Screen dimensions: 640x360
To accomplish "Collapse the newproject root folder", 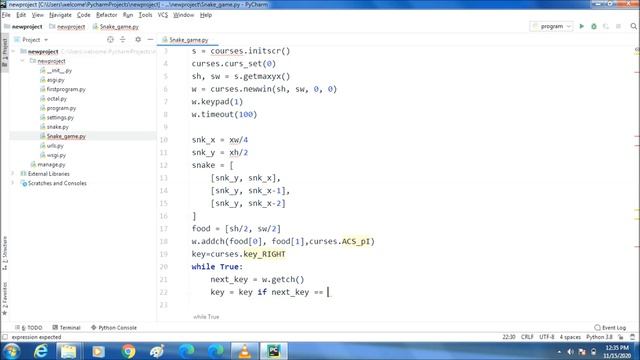I will pos(14,51).
